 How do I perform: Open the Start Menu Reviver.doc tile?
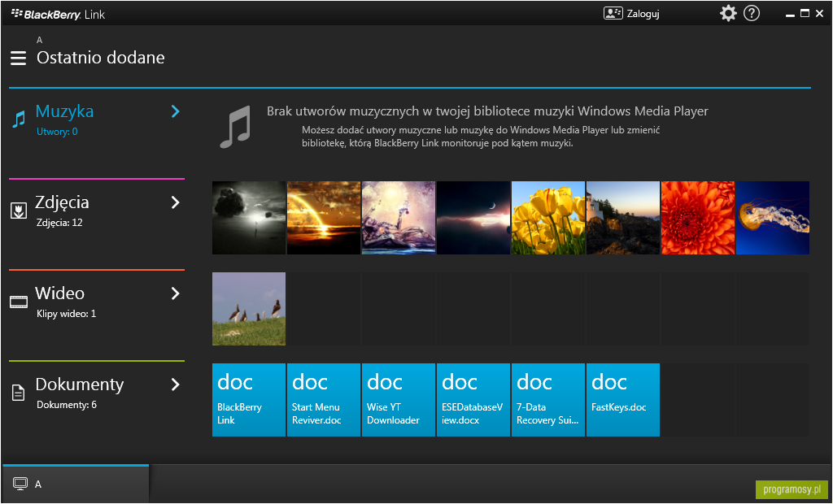pos(324,400)
